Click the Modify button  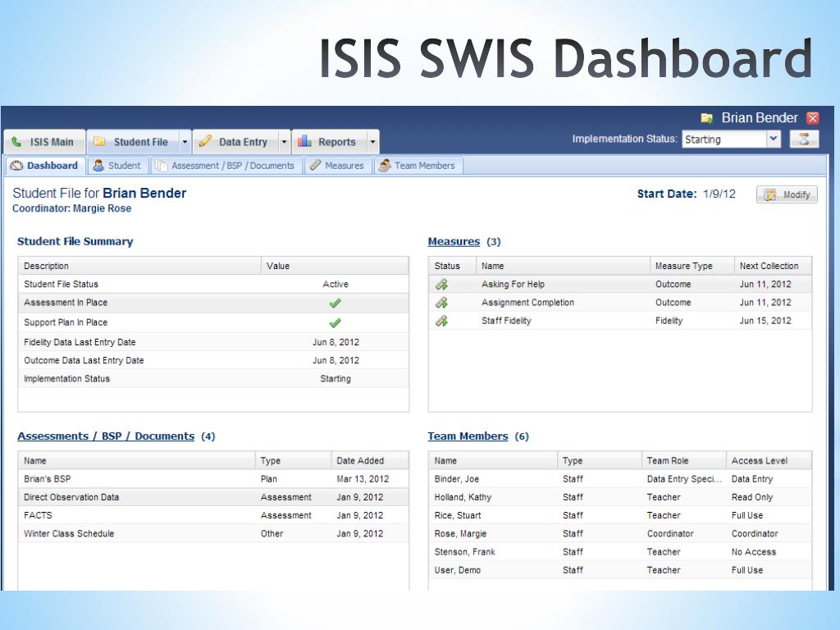tap(787, 194)
